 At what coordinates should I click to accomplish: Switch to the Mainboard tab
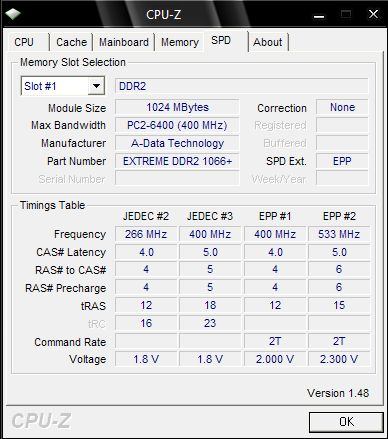click(x=124, y=42)
